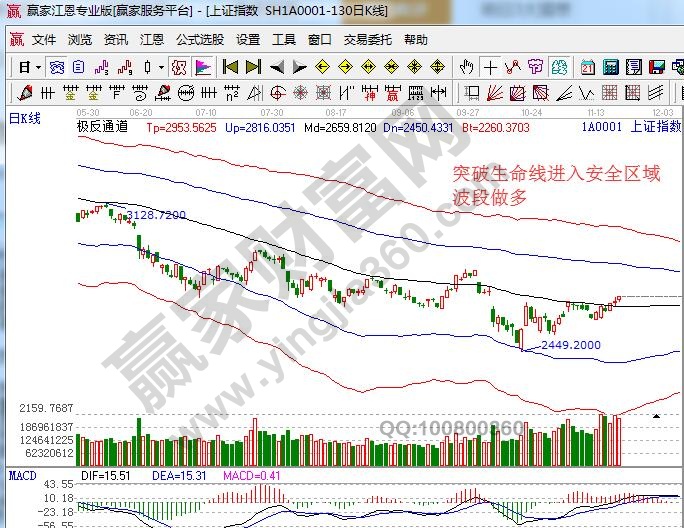
Task: Jump to first bar with green skip-back arrow
Action: click(x=230, y=67)
